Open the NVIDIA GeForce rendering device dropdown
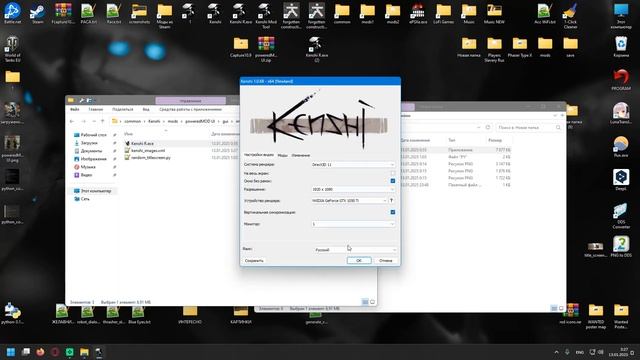 coord(349,200)
